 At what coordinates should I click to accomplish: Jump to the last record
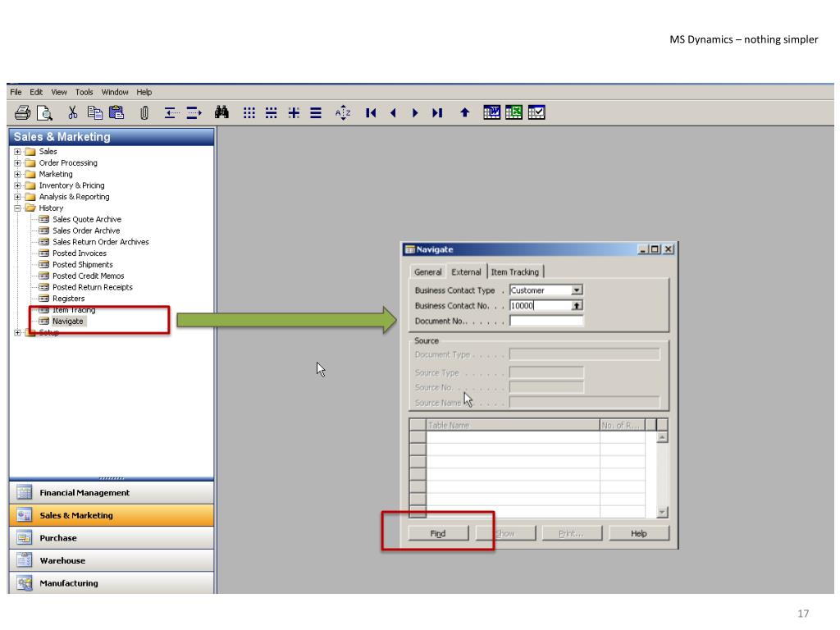click(x=437, y=112)
